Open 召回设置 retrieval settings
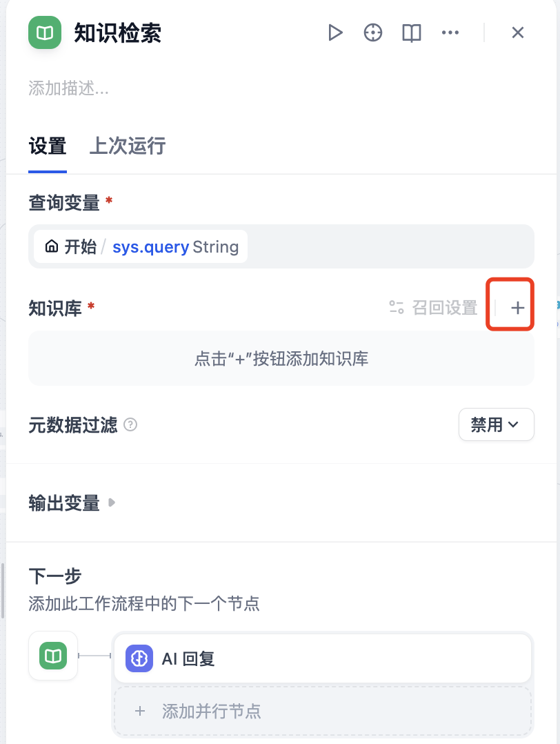 434,308
